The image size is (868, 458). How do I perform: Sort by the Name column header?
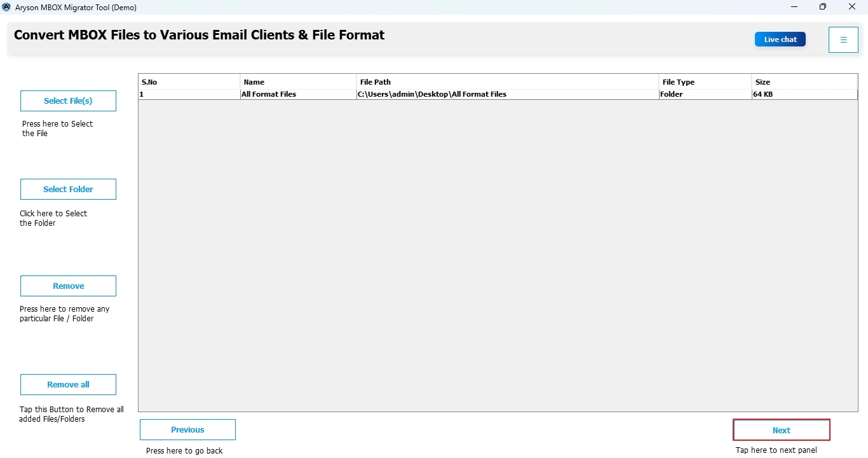[298, 82]
